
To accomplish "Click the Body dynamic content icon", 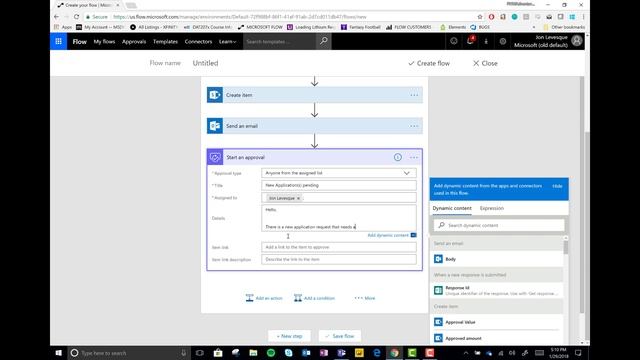I will pos(438,259).
